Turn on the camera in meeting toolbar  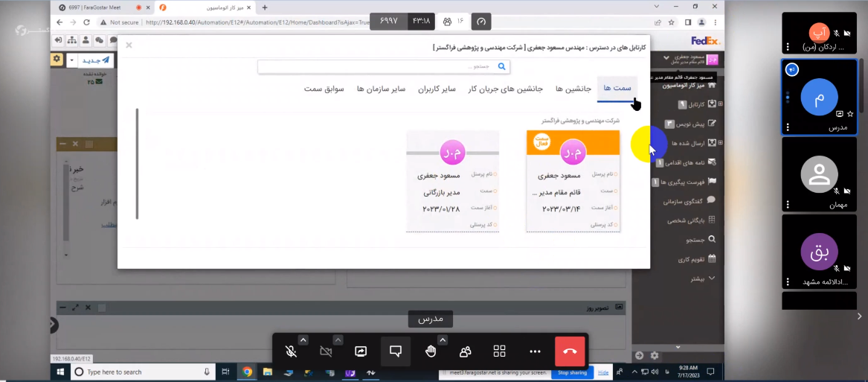pos(326,351)
